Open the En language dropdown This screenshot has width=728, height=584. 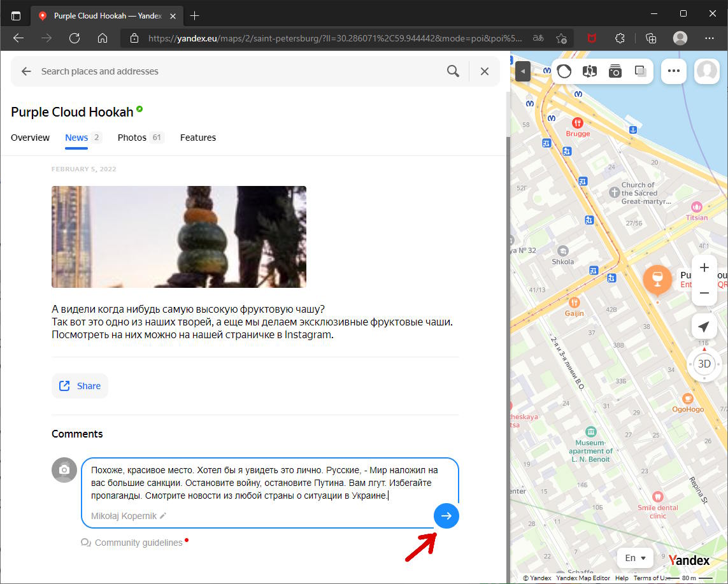pyautogui.click(x=635, y=558)
